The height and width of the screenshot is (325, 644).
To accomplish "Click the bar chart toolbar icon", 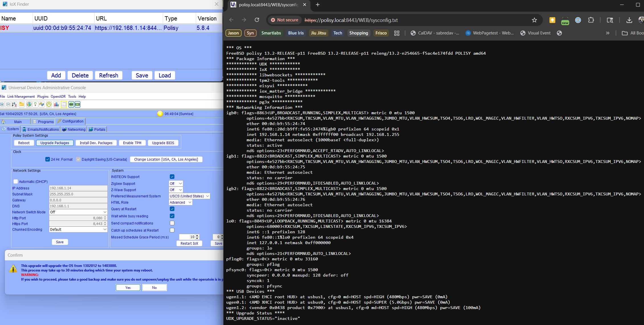I will tap(56, 104).
